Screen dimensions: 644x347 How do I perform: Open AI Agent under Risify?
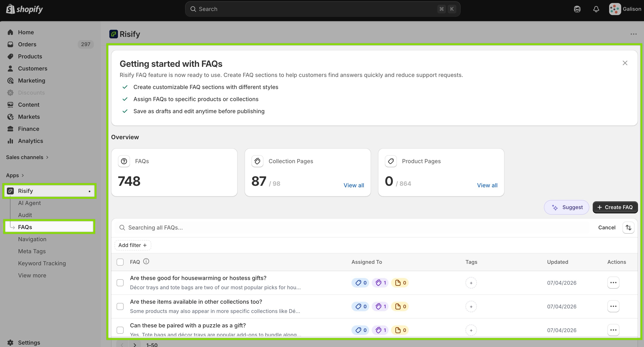click(x=29, y=203)
